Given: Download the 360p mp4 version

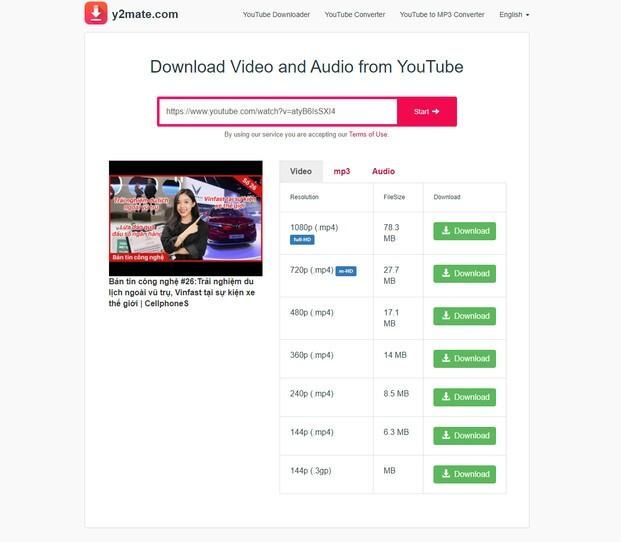Looking at the screenshot, I should pyautogui.click(x=464, y=358).
